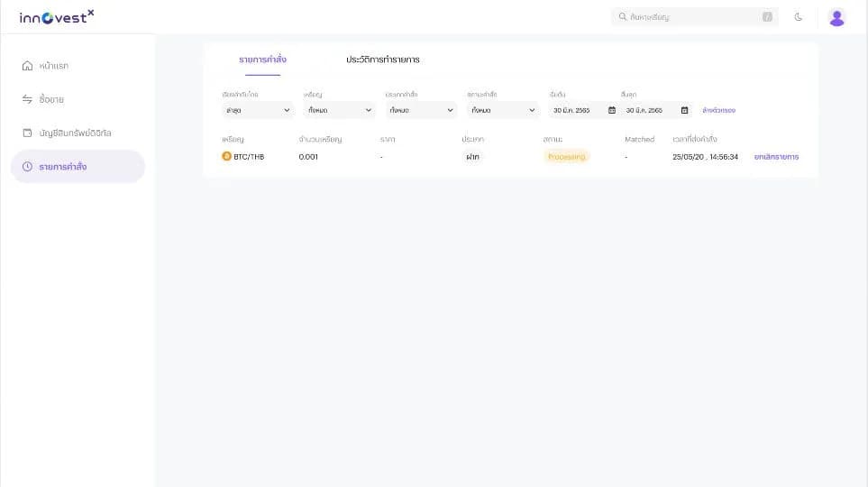Click the home icon beside หน้าแรก
Viewport: 868px width, 487px height.
click(27, 66)
